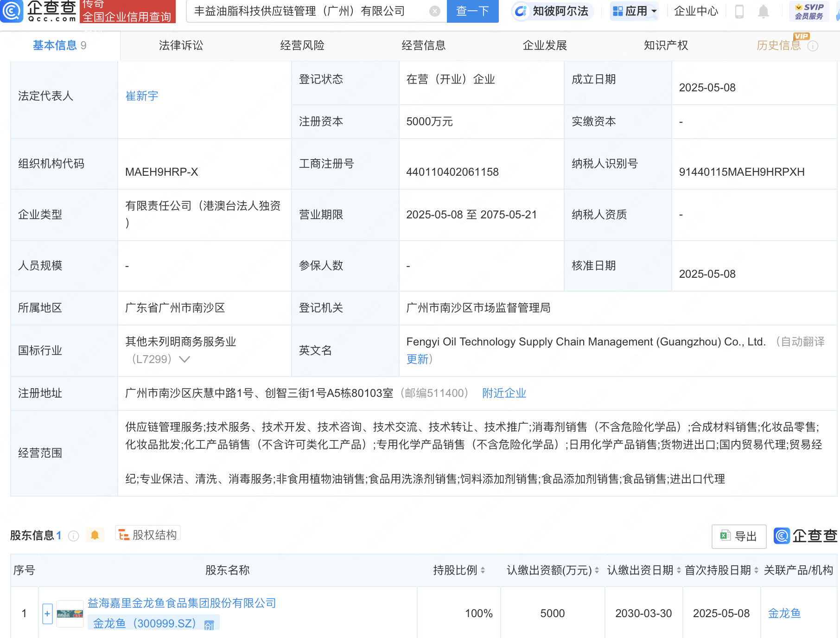
Task: Switch to 知识产权 tab
Action: tap(666, 45)
